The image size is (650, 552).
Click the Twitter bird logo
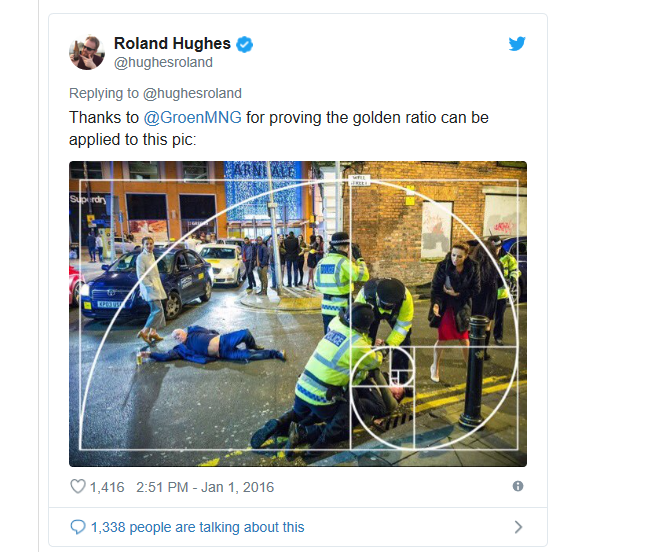click(x=517, y=43)
